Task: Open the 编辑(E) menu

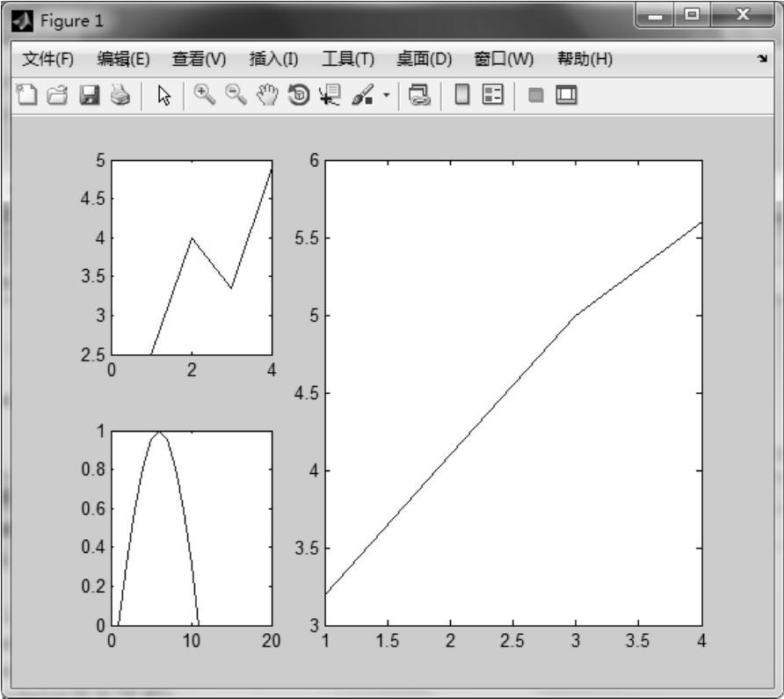Action: pyautogui.click(x=124, y=59)
